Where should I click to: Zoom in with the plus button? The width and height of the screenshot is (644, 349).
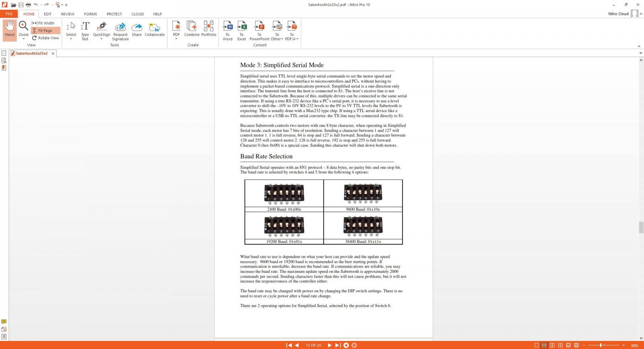pyautogui.click(x=623, y=345)
